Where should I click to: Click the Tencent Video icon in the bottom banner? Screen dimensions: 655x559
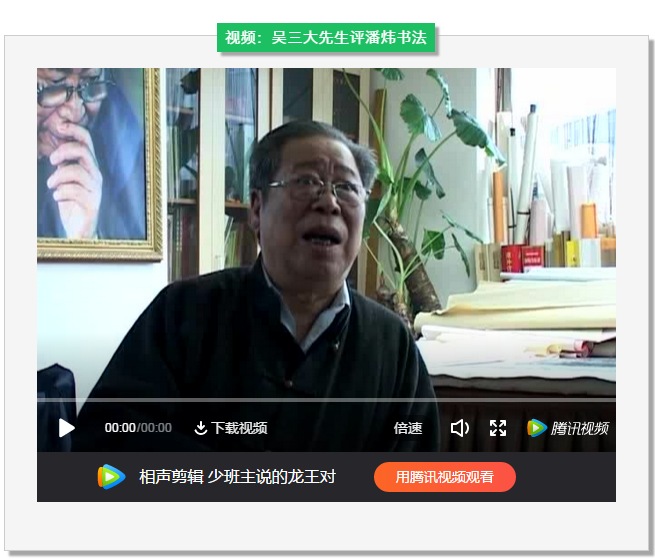[x=111, y=477]
